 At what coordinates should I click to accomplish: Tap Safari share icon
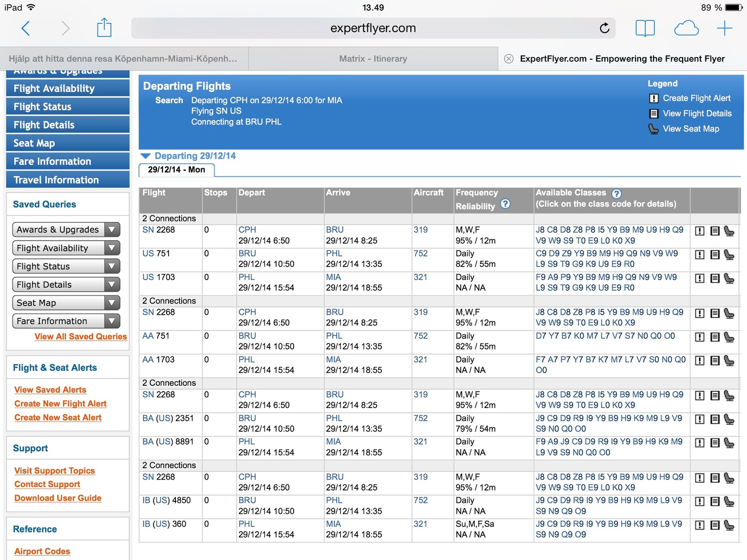coord(104,28)
